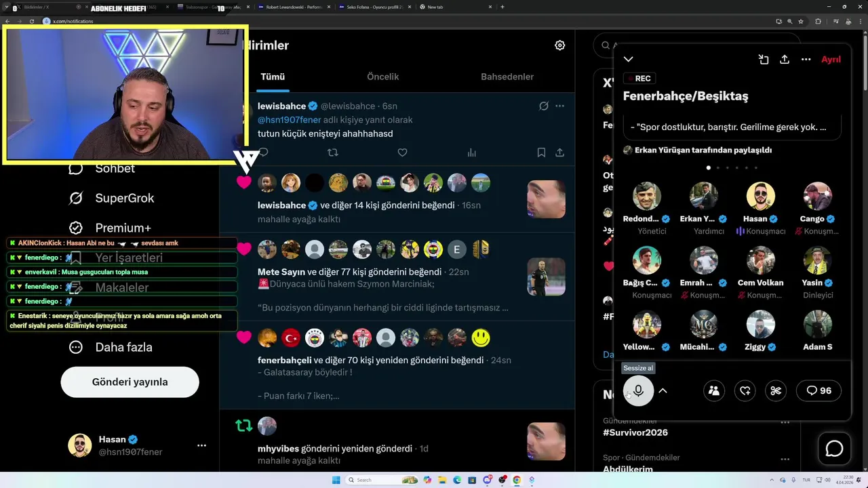Select Adam S avatar in Space

click(x=818, y=325)
